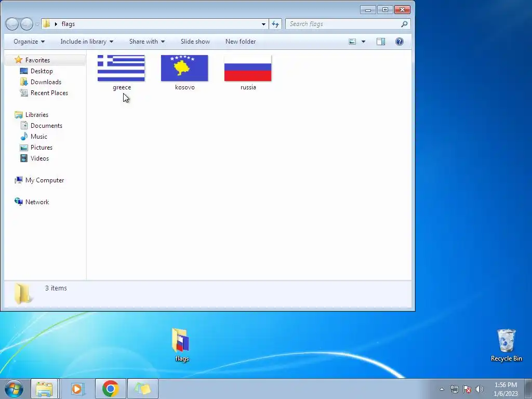Select Libraries in navigation pane
Image resolution: width=532 pixels, height=399 pixels.
coord(37,115)
